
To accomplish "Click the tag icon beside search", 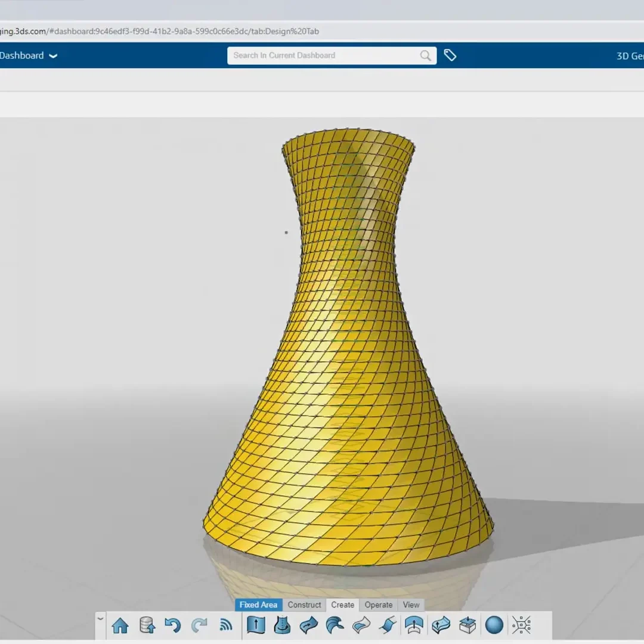I will click(450, 55).
